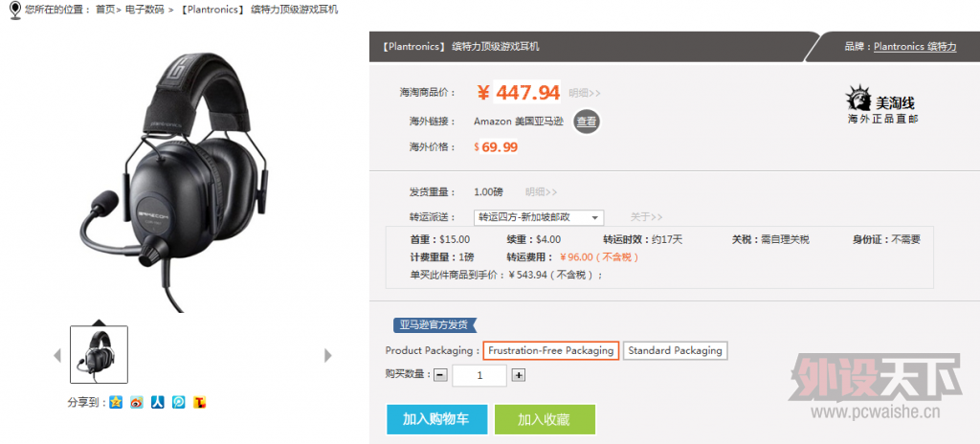This screenshot has height=444, width=980.
Task: Click the ¥447.94 price
Action: tap(519, 93)
